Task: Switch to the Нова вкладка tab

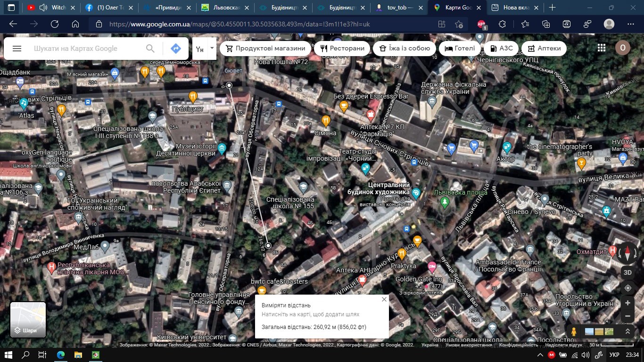Action: pyautogui.click(x=514, y=8)
